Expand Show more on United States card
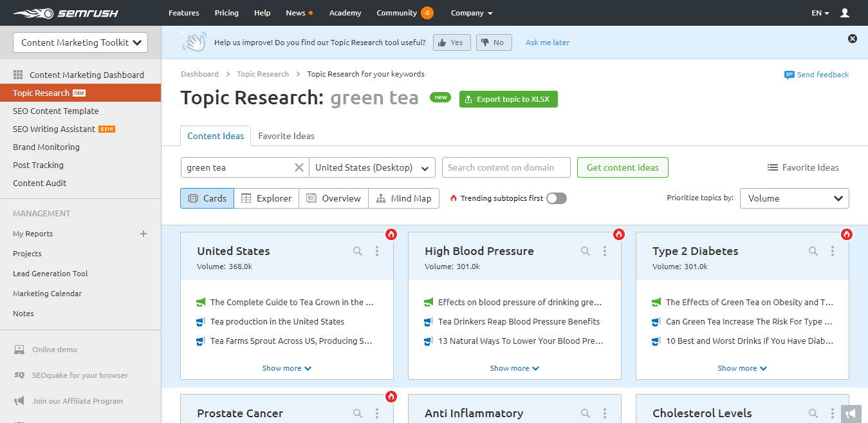 point(287,368)
